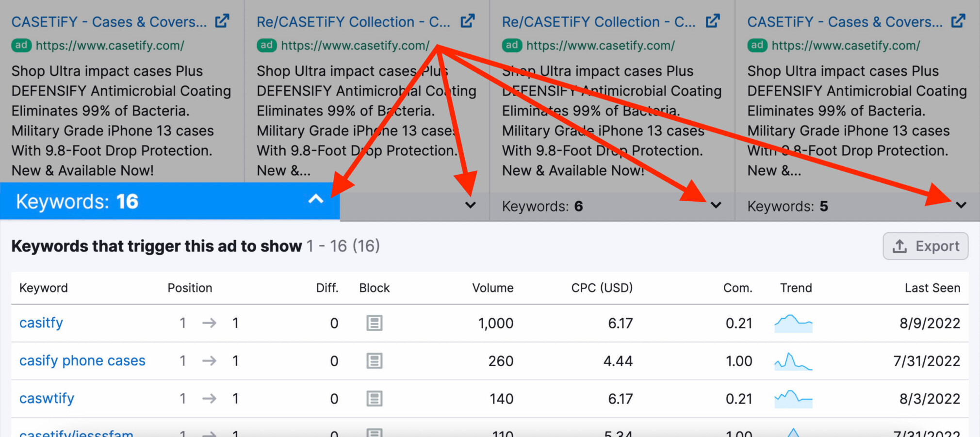Select volume value 140
The image size is (980, 437).
(x=501, y=399)
